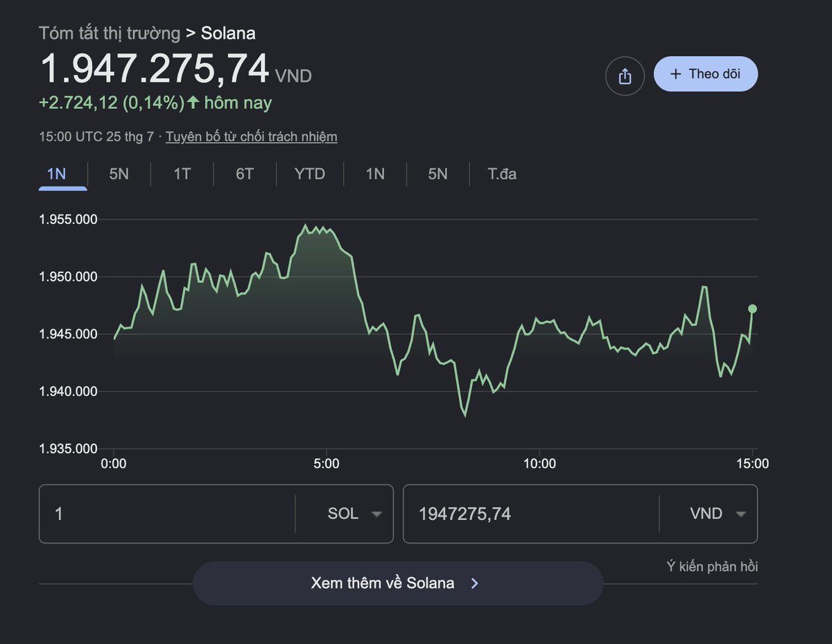The width and height of the screenshot is (832, 644).
Task: Open Tuyên bố từ chối trách nhiệm link
Action: [252, 137]
